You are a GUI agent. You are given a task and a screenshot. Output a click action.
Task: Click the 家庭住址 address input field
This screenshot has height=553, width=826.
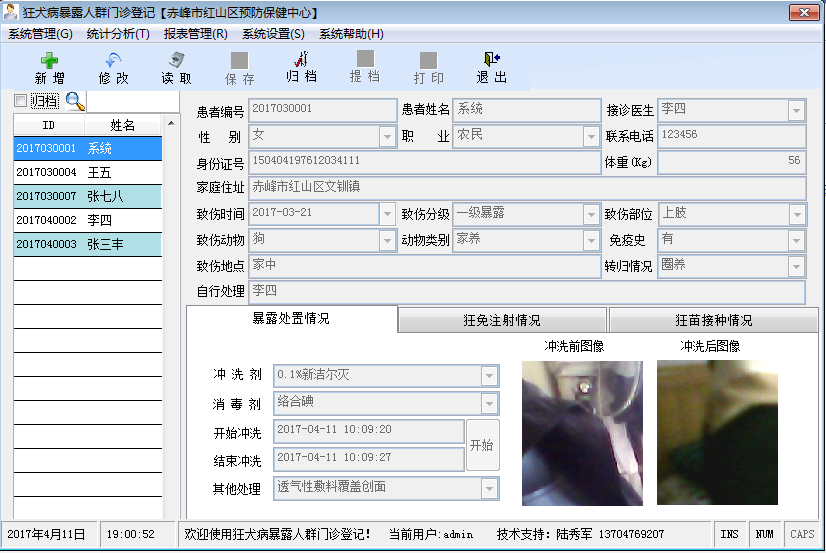[526, 188]
